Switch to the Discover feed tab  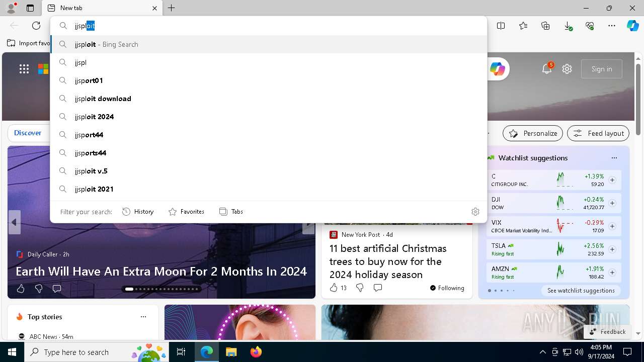click(x=28, y=133)
